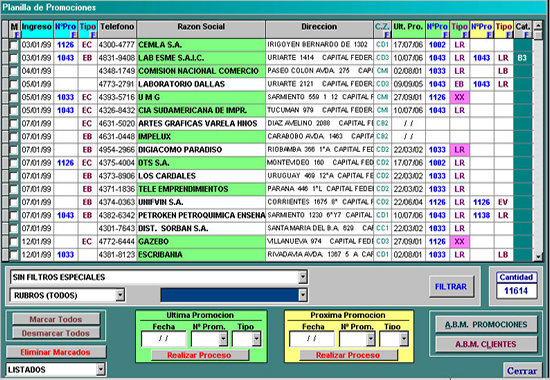Viewport: 550px width, 380px height.
Task: Click Eliminar Marcados
Action: 56,352
